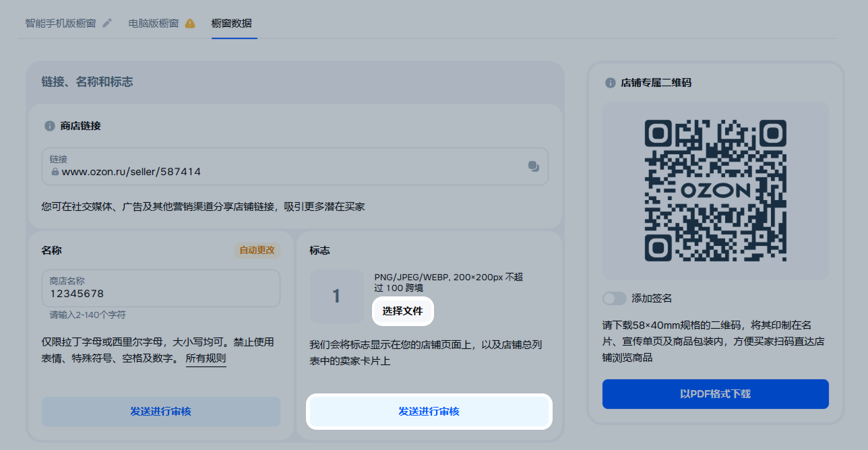868x450 pixels.
Task: Open the 智能手机版橱窗 tab
Action: pos(60,23)
